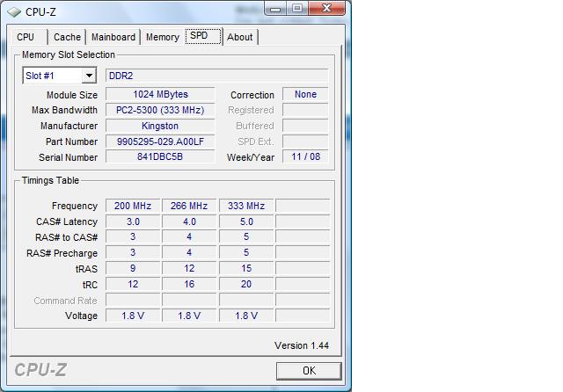Select the 1024 MBytes module size value
This screenshot has width=563, height=392.
click(x=160, y=94)
